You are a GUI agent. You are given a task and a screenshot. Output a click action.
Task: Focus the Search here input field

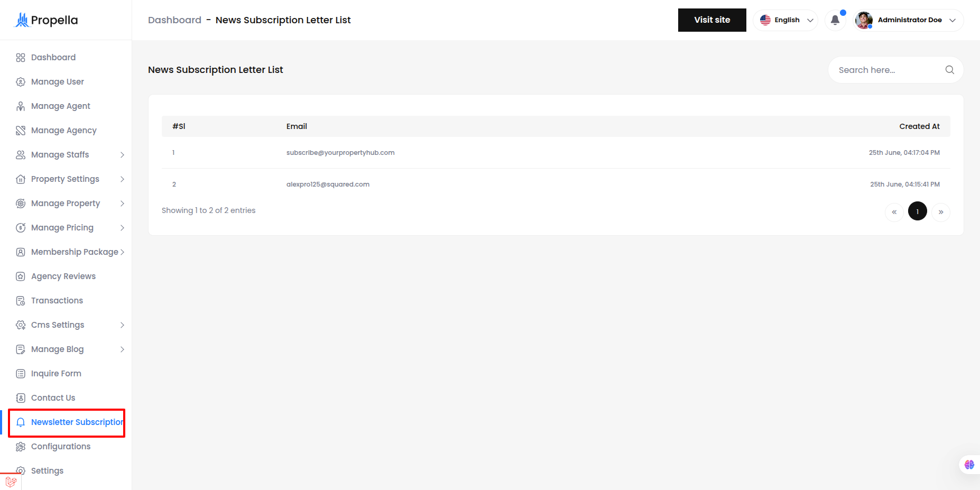click(x=888, y=70)
